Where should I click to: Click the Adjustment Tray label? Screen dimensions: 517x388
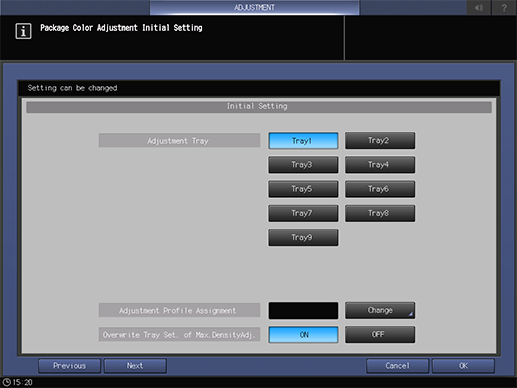tap(179, 141)
